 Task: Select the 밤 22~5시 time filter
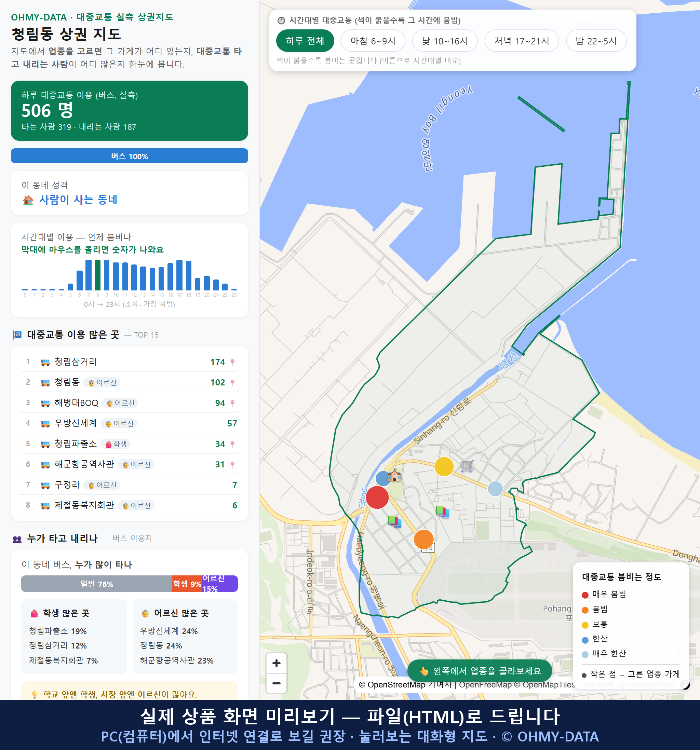(596, 41)
